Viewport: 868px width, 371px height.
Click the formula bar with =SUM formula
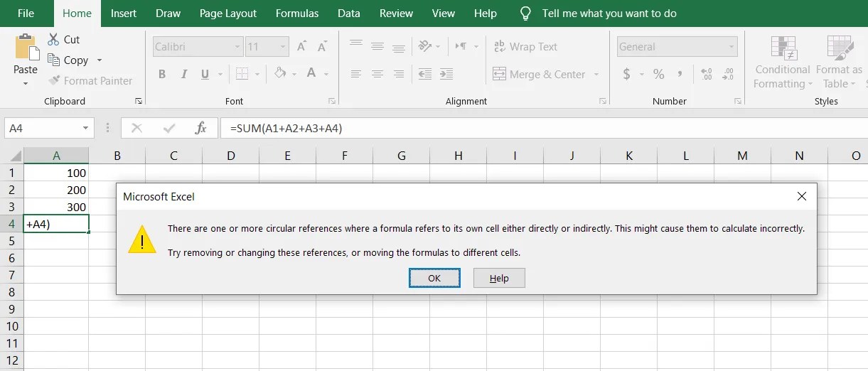point(544,129)
